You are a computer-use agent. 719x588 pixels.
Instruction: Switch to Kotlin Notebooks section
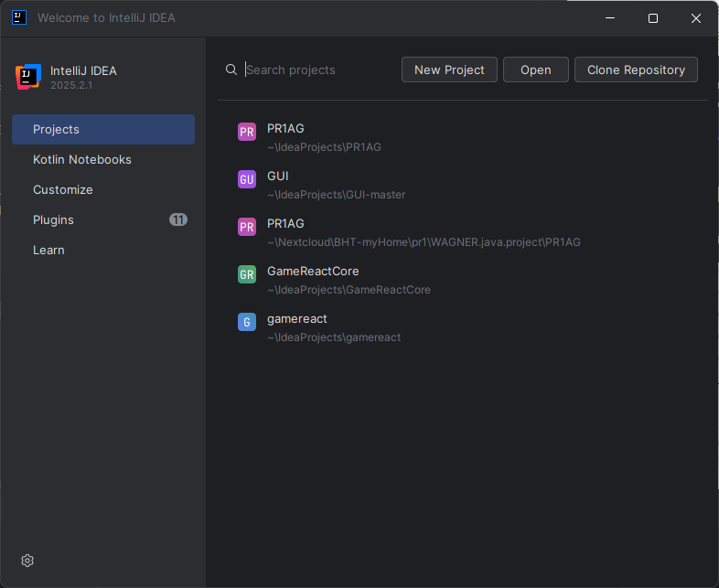tap(82, 160)
